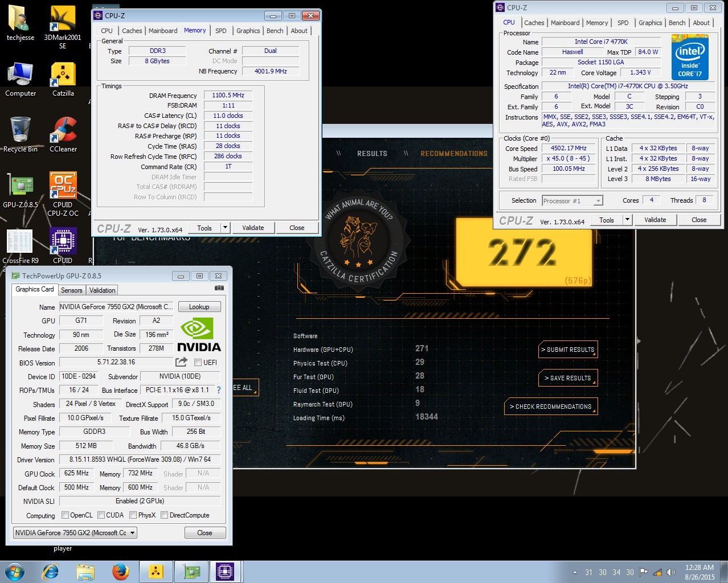728x583 pixels.
Task: Launch CPUID purple chip desktop shortcut
Action: [63, 246]
